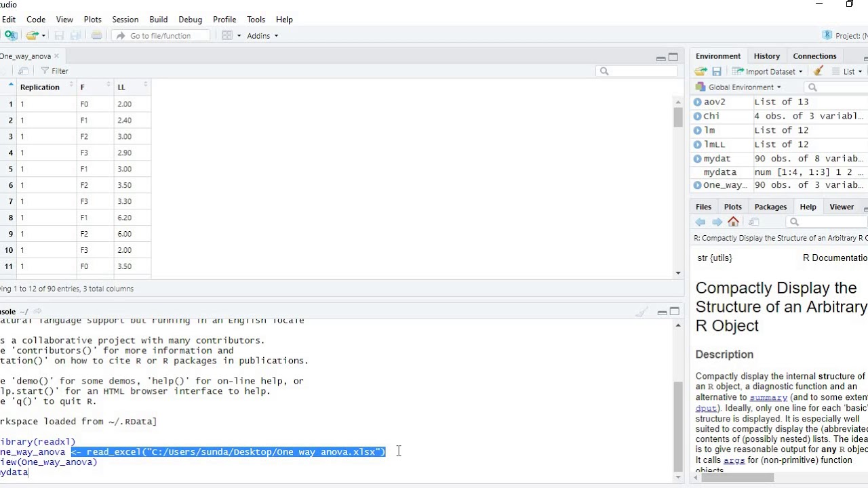Click the save all documents icon

[76, 35]
